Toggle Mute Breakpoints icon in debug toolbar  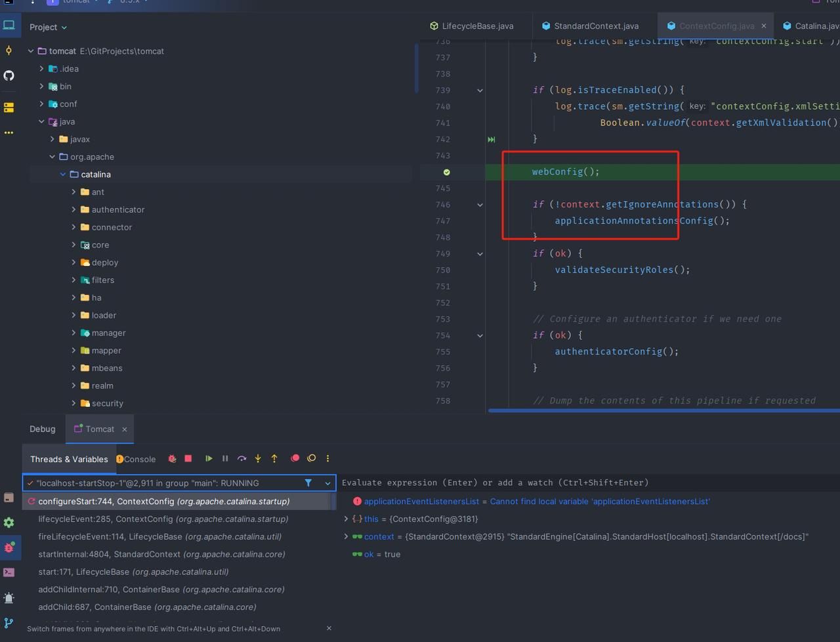312,458
